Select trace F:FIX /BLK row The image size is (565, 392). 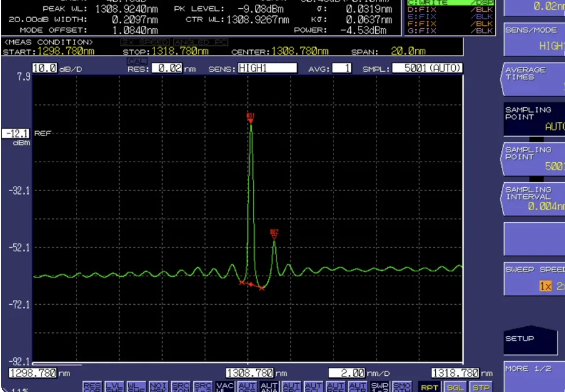coord(450,23)
